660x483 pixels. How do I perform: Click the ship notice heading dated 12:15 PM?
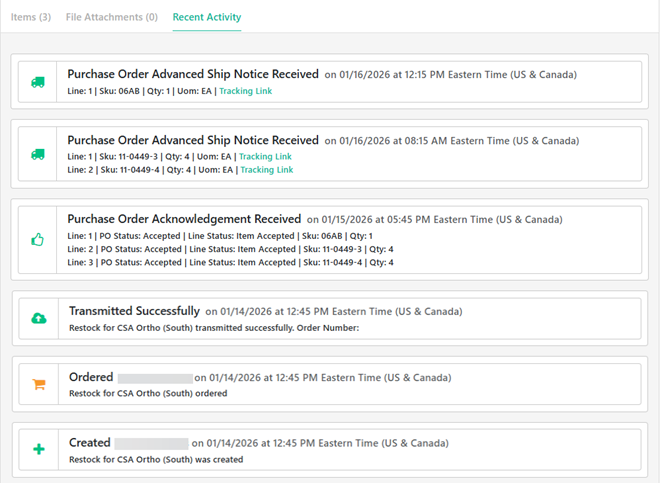(x=193, y=74)
